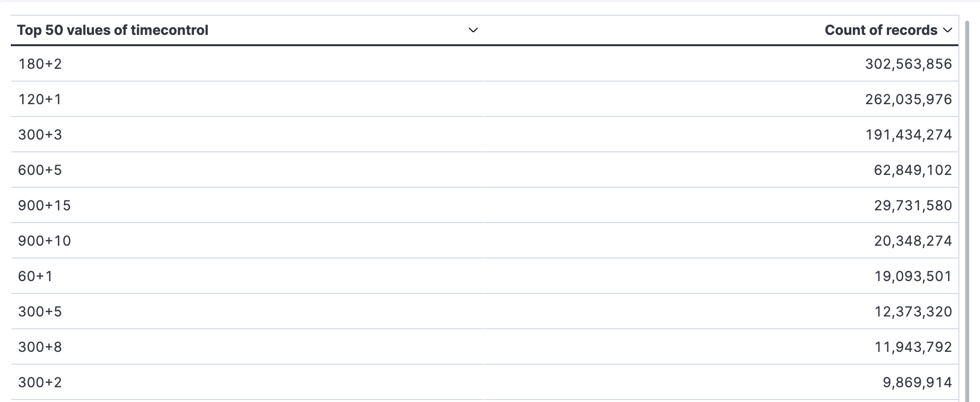Click the vertical scrollbar of the table

tap(967, 211)
